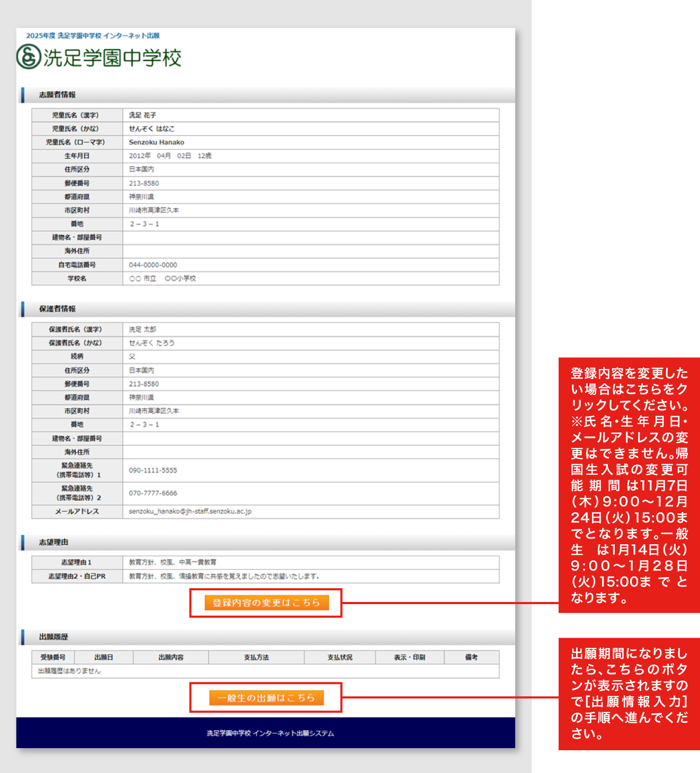Viewport: 700px width, 773px height.
Task: Click the email address senzoku_hanako@jh-staff.senzoku.ac.jp
Action: tap(190, 511)
